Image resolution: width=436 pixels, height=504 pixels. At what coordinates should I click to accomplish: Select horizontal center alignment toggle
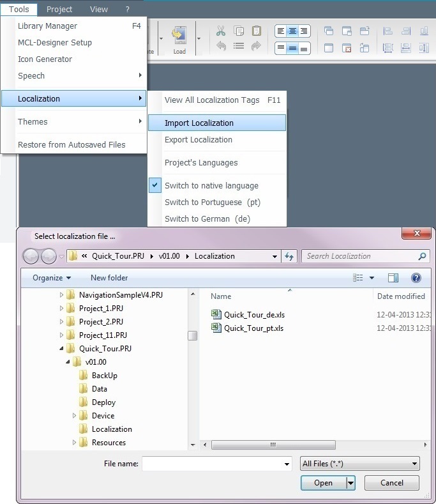point(292,31)
